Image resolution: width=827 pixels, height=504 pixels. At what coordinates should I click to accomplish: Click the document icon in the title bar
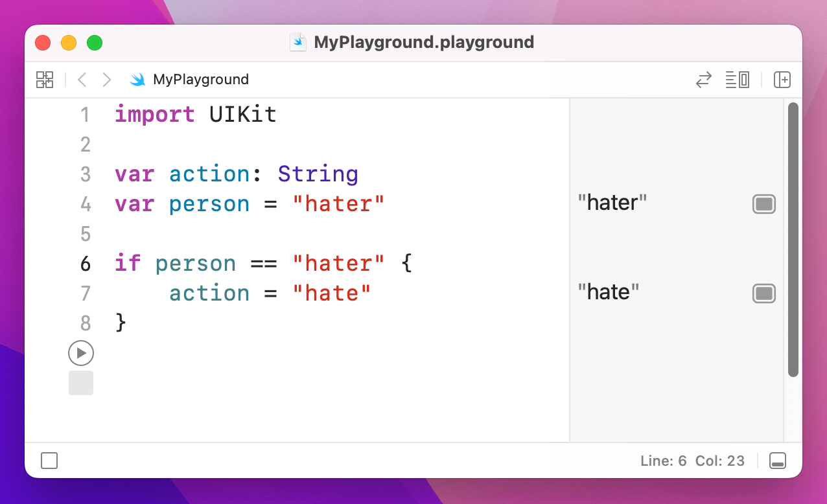point(298,43)
